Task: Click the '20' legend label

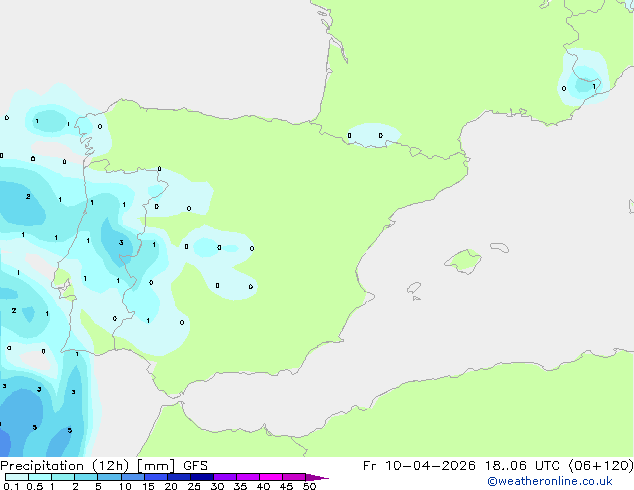Action: (171, 486)
